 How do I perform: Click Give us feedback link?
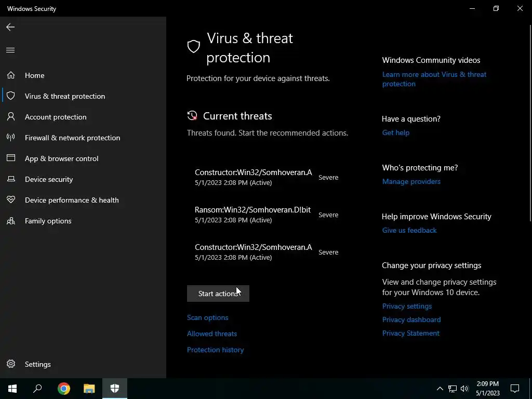[x=409, y=230]
